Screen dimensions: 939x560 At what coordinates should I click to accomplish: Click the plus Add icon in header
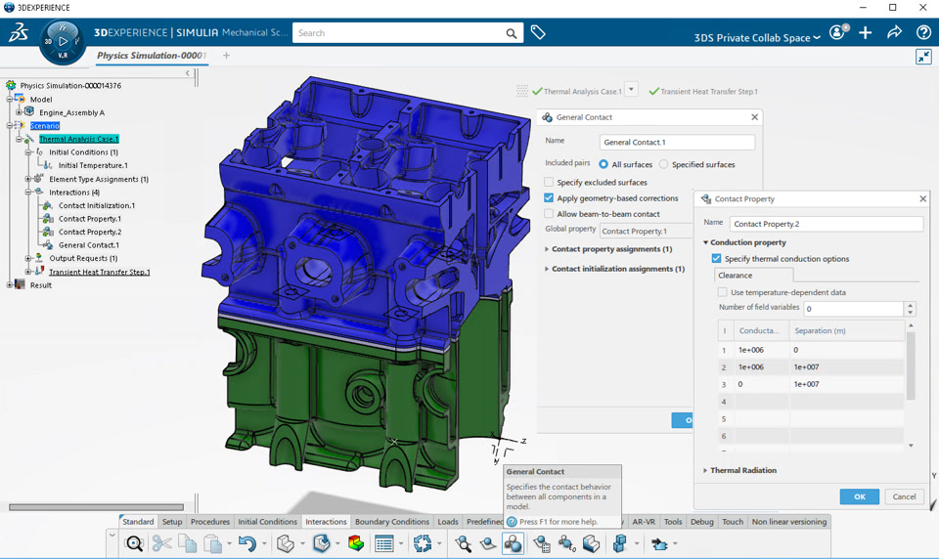click(x=865, y=32)
